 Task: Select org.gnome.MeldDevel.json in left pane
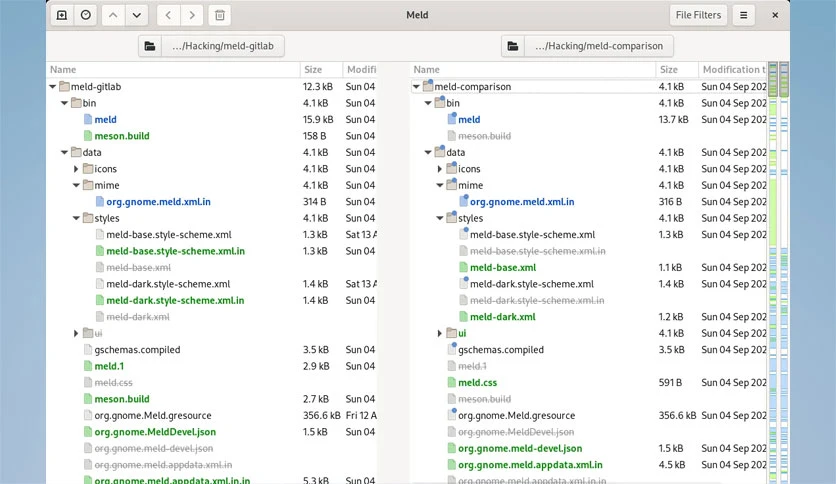pyautogui.click(x=155, y=432)
